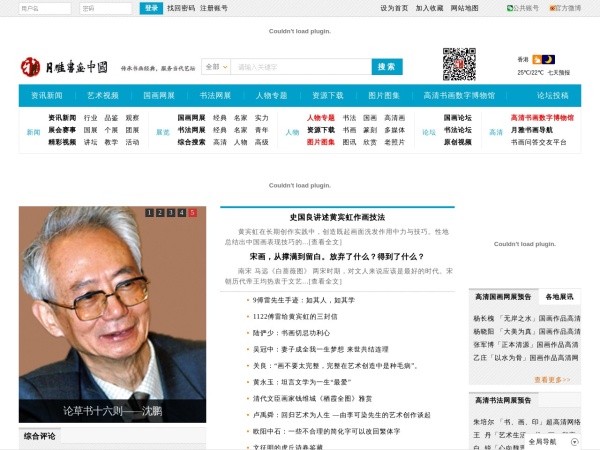Focus the keyword search box

[301, 67]
